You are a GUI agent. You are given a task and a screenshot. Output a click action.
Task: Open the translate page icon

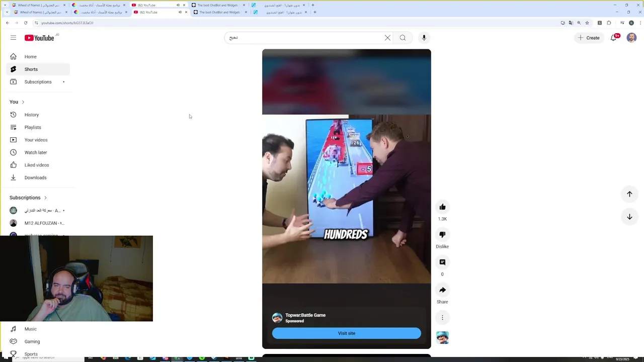(571, 23)
